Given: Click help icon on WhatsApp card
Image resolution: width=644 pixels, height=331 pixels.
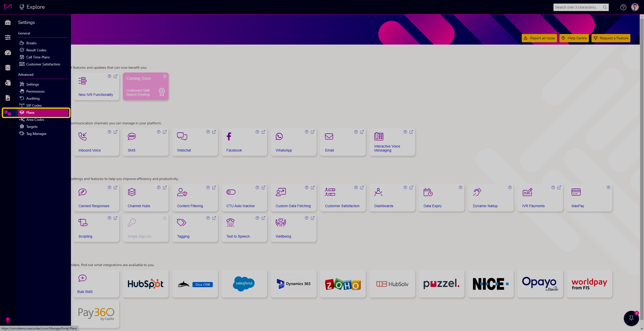Looking at the screenshot, I should [307, 132].
